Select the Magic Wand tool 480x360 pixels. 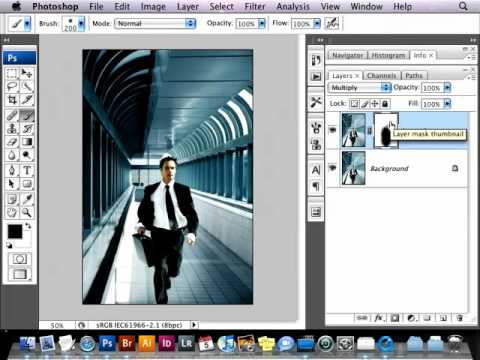click(27, 87)
